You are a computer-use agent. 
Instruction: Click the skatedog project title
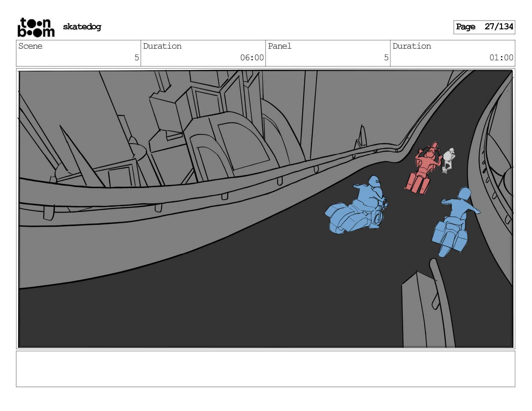coord(82,27)
